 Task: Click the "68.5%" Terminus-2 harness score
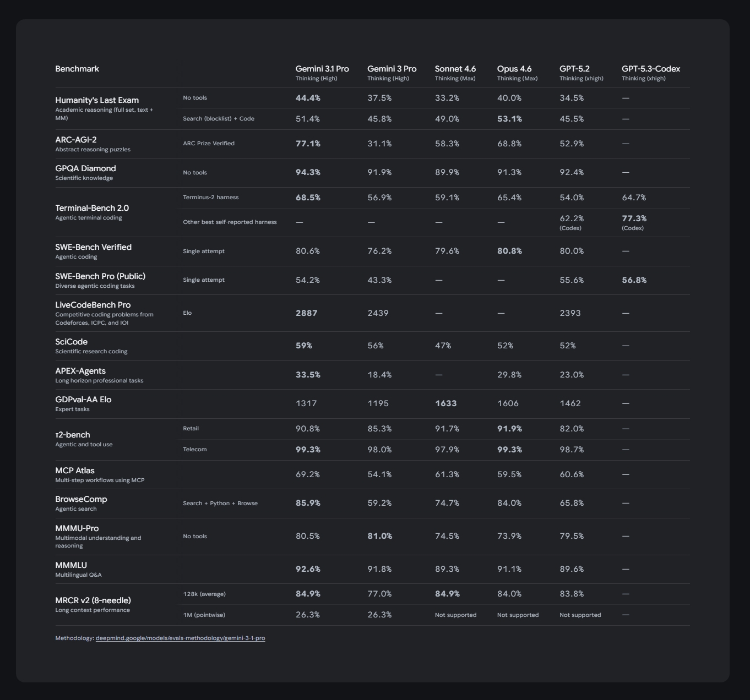(308, 198)
